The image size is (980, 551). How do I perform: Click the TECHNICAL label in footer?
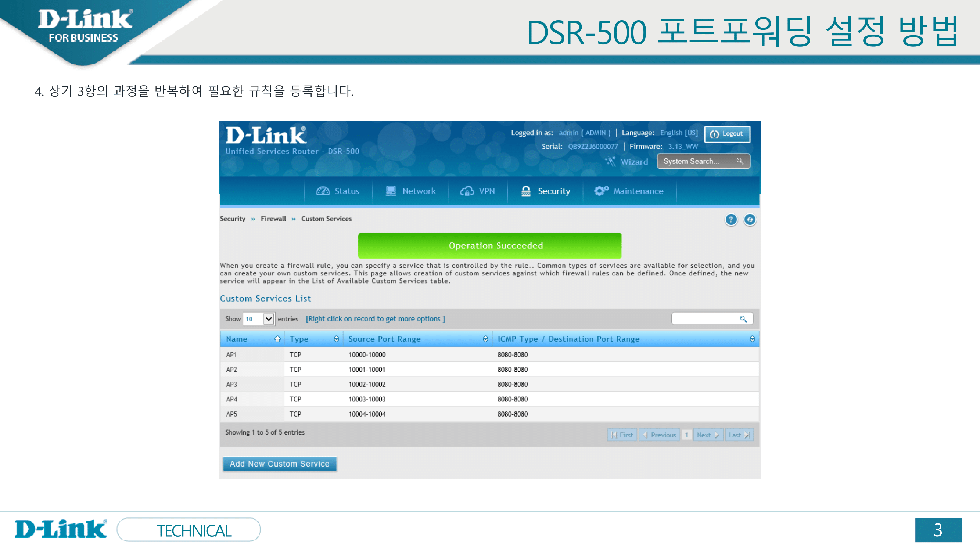194,531
